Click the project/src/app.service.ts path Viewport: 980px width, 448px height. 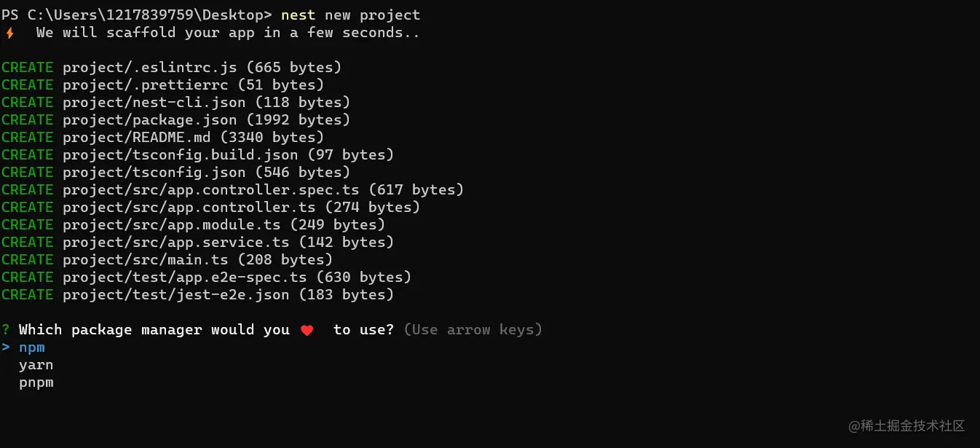[175, 242]
